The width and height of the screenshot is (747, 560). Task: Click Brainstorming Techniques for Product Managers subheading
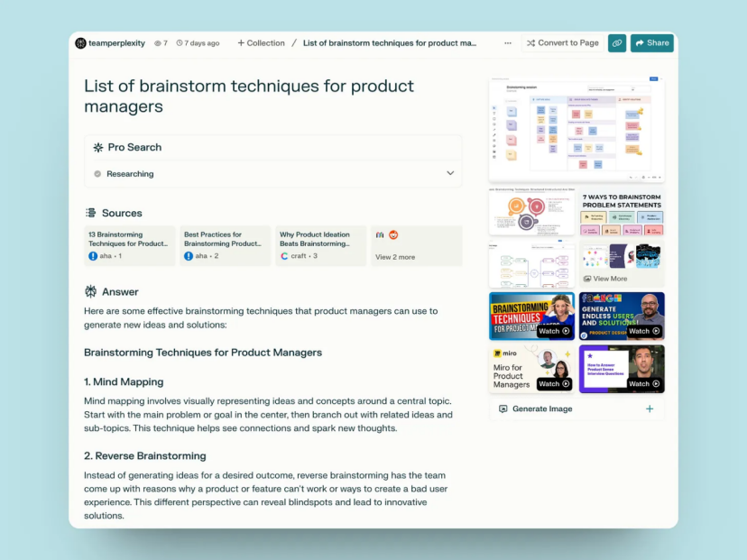[x=203, y=353]
